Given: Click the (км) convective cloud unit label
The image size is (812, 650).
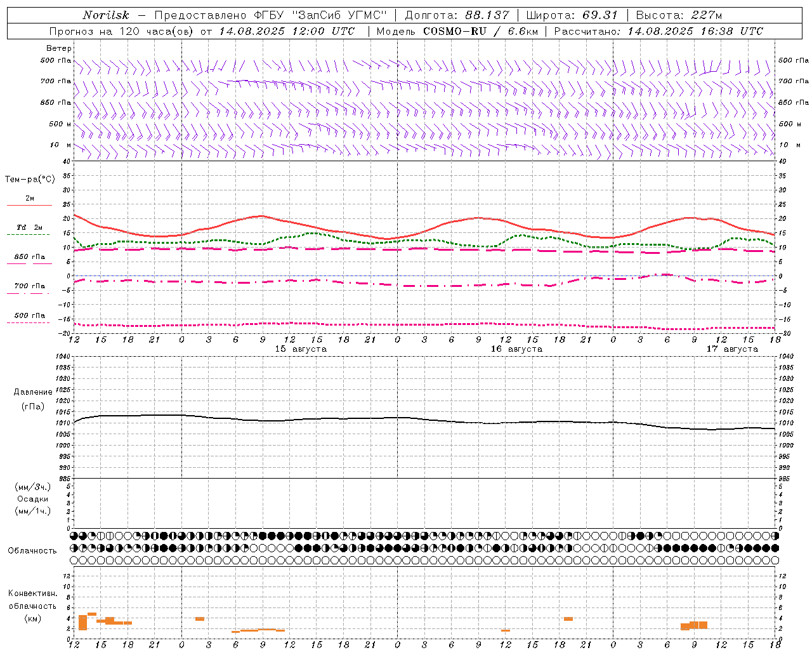Looking at the screenshot, I should [33, 618].
